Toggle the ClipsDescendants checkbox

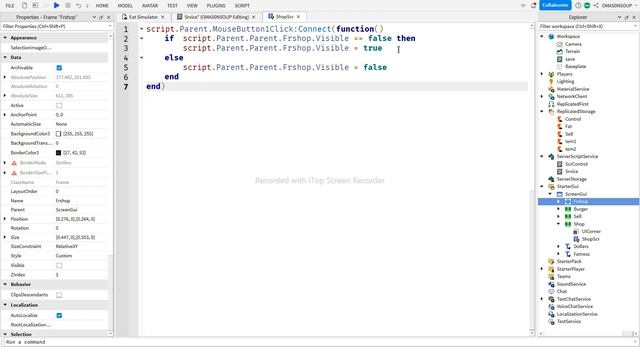pyautogui.click(x=59, y=295)
